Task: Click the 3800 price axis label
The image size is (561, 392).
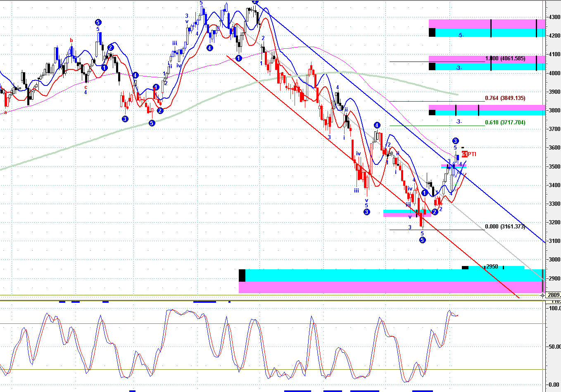Action: (x=554, y=110)
